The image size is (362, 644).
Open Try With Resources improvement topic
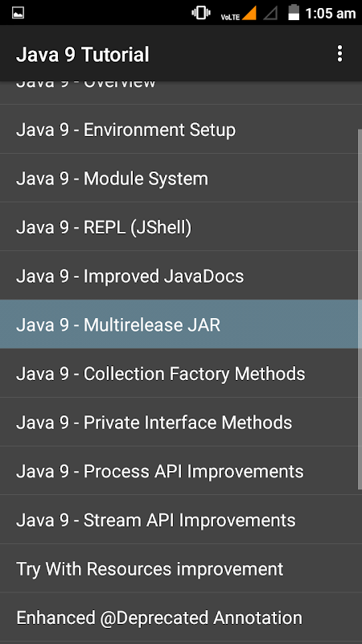tap(181, 568)
